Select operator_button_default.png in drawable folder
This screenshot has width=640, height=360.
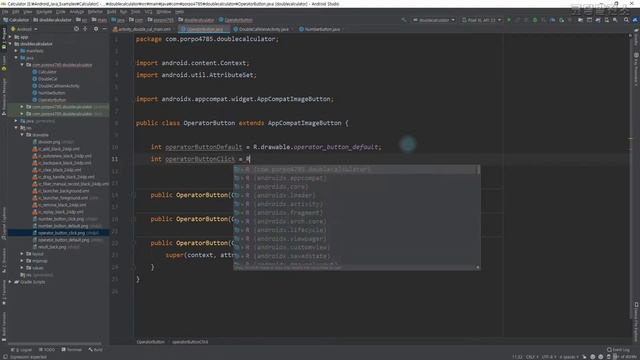pos(63,240)
